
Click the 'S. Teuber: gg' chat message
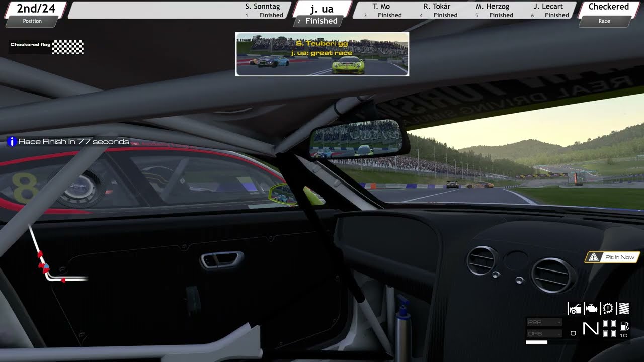coord(321,44)
